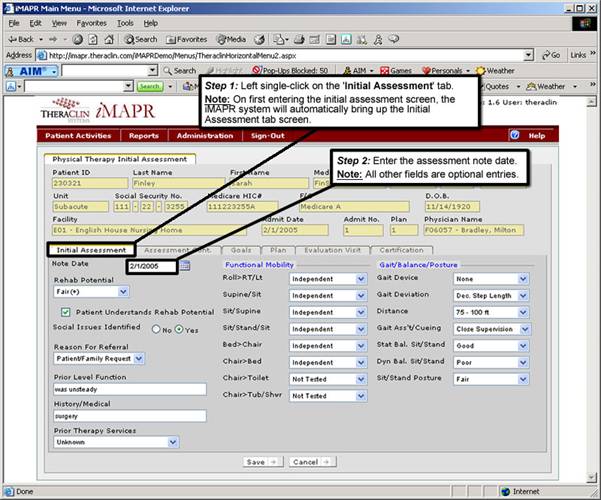Click the Links toolbar label

click(x=578, y=55)
